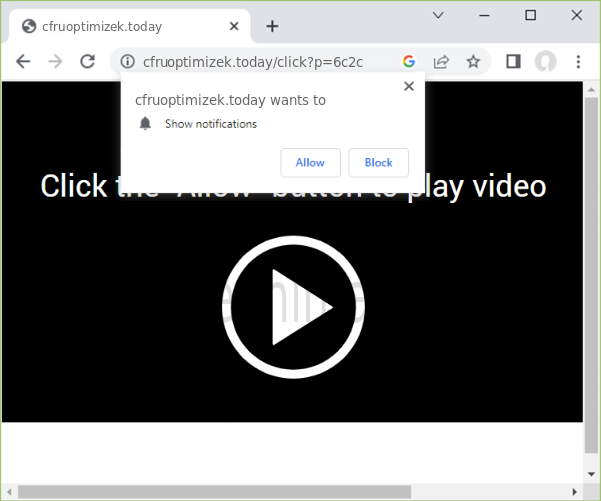
Task: Share this page via share icon
Action: point(440,61)
